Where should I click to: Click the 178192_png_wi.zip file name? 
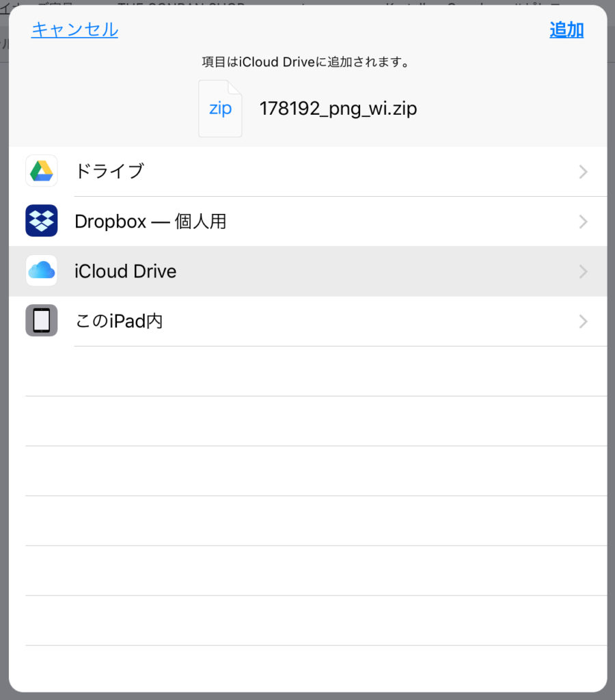[x=338, y=109]
